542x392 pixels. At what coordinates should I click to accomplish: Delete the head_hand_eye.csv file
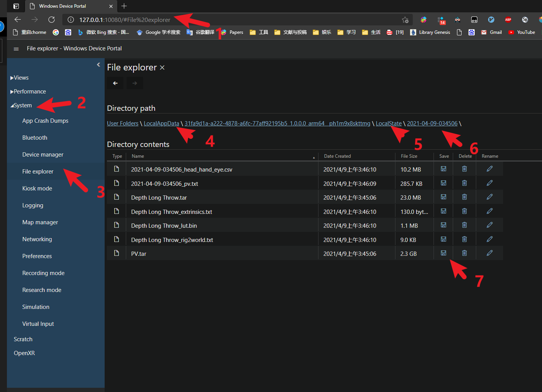(464, 169)
